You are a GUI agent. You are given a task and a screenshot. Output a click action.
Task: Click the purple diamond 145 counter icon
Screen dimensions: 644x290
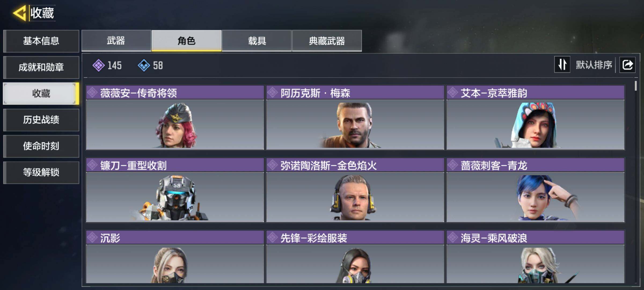click(x=98, y=65)
